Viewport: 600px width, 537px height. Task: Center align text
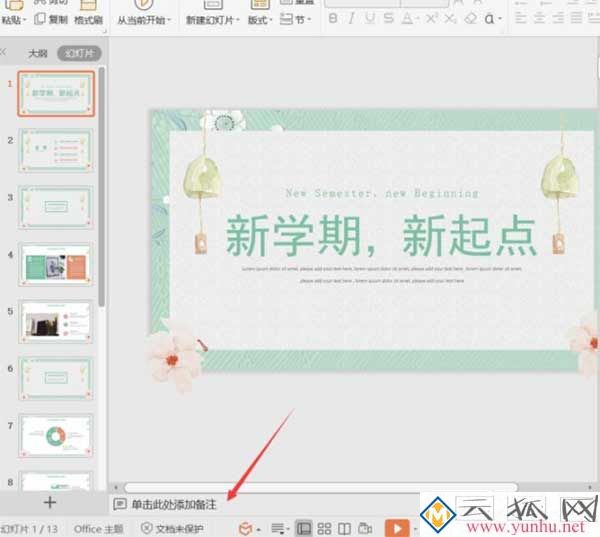(x=539, y=17)
